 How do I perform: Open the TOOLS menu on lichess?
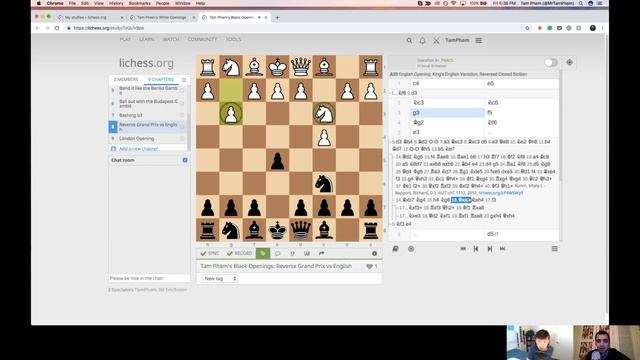coord(233,40)
